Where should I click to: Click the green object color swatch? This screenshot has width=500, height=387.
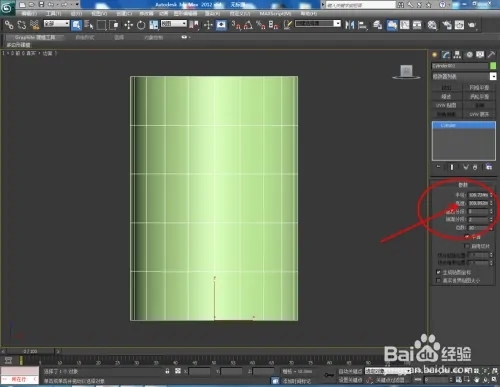tap(493, 66)
